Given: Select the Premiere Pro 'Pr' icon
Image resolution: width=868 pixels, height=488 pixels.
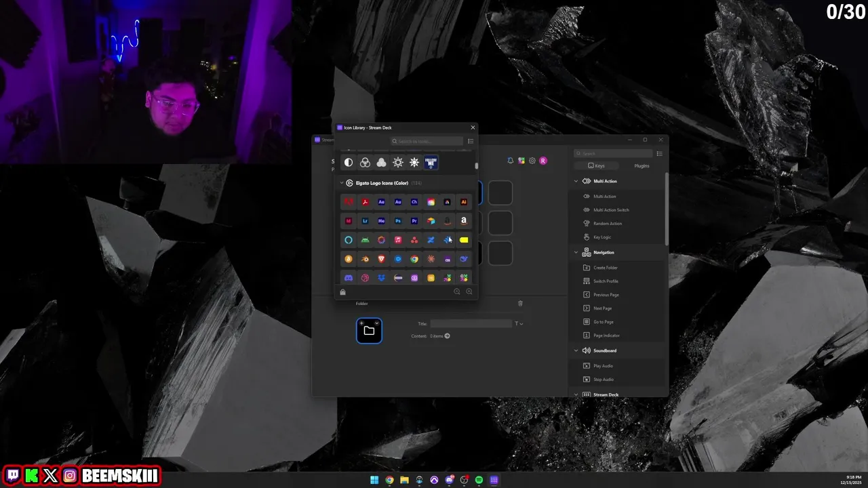Looking at the screenshot, I should [414, 221].
